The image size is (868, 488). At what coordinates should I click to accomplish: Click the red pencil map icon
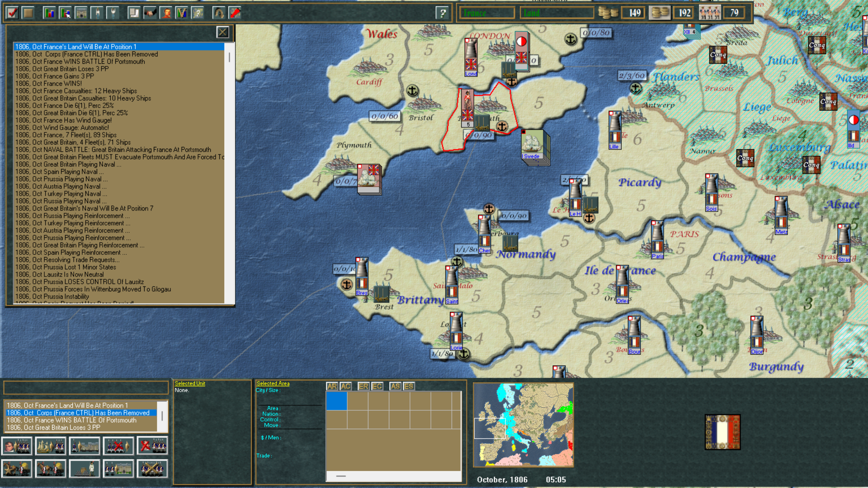(x=235, y=13)
